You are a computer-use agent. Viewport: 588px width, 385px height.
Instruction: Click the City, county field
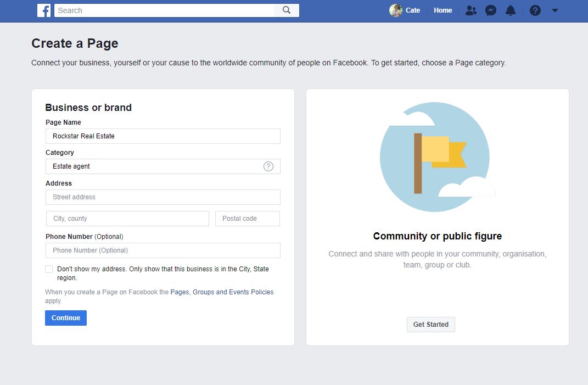(127, 219)
